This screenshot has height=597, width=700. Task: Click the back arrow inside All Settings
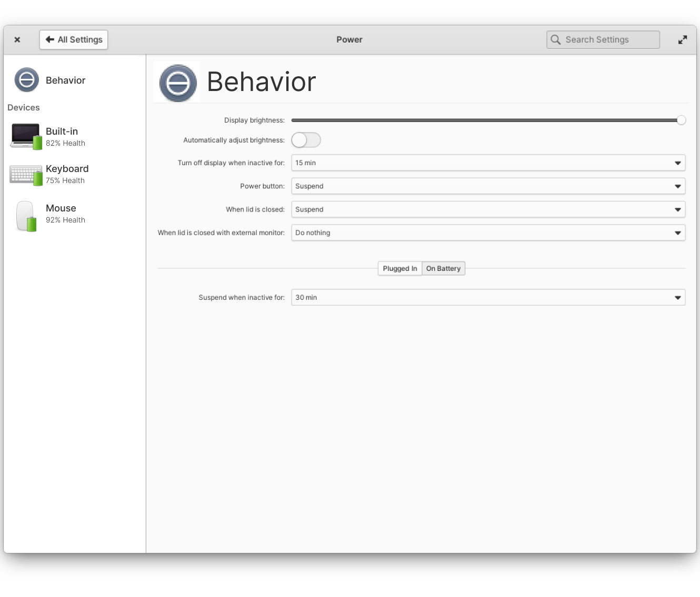click(x=50, y=39)
